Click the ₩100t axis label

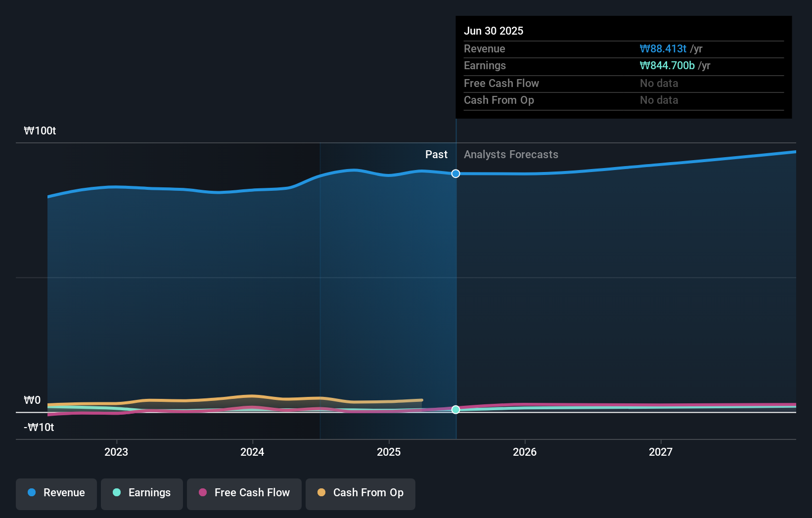point(40,130)
